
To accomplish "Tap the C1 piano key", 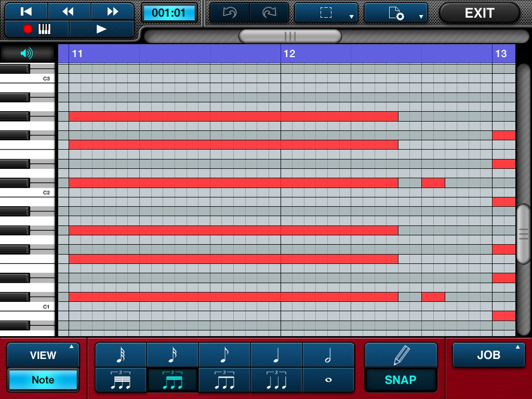I will coord(27,307).
